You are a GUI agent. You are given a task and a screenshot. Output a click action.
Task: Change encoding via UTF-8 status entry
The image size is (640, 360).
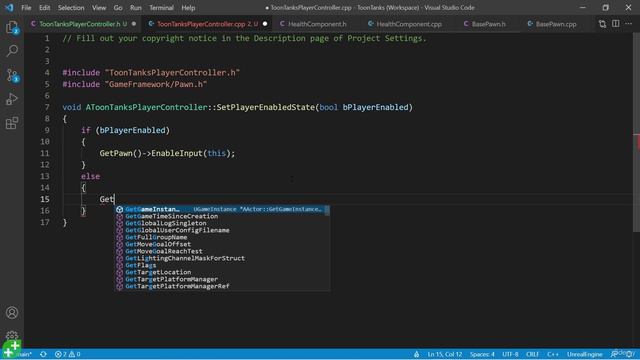510,354
